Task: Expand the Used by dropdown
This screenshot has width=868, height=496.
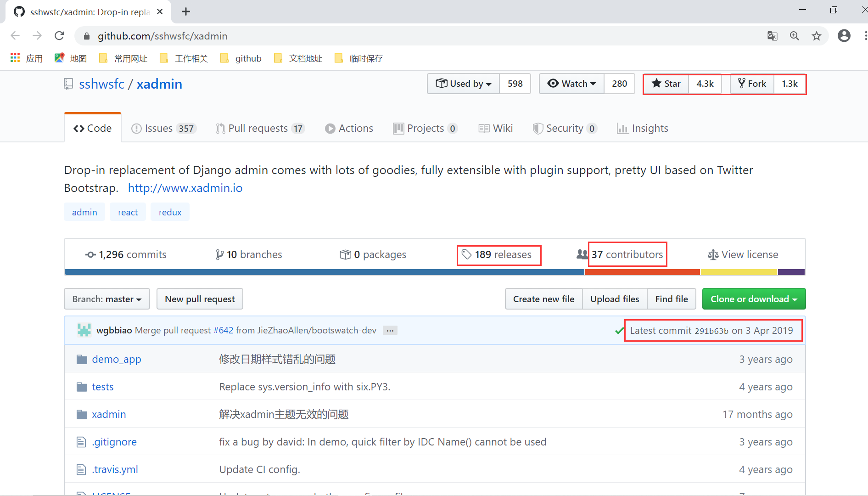Action: pyautogui.click(x=463, y=84)
